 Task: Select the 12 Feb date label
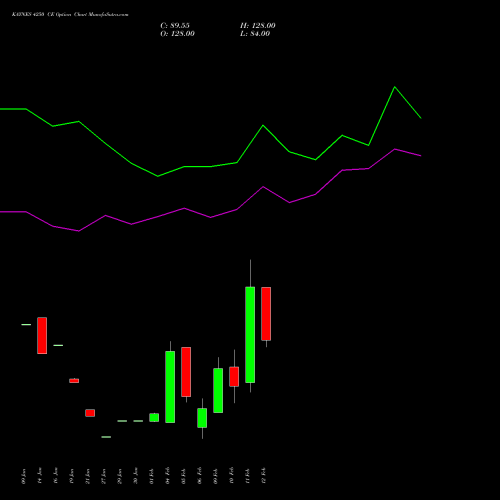coord(264,476)
